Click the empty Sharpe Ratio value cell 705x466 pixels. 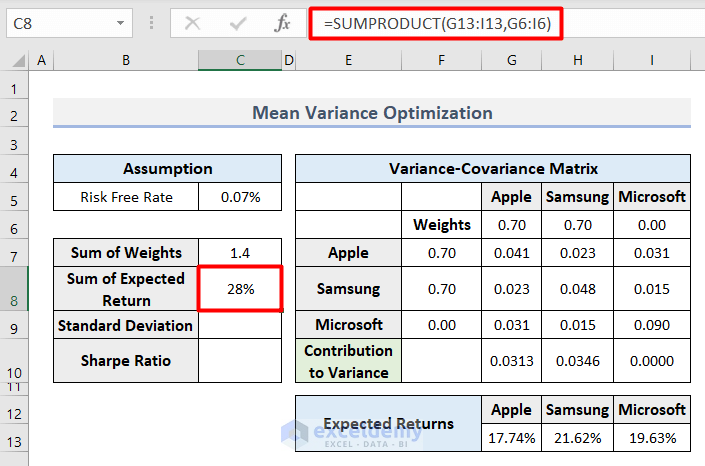point(240,360)
